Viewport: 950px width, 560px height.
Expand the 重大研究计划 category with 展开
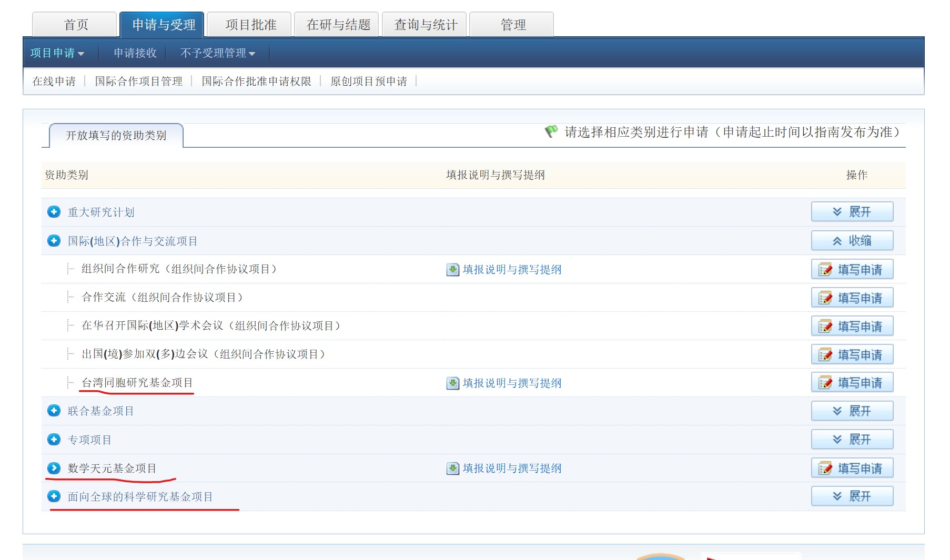pyautogui.click(x=852, y=212)
